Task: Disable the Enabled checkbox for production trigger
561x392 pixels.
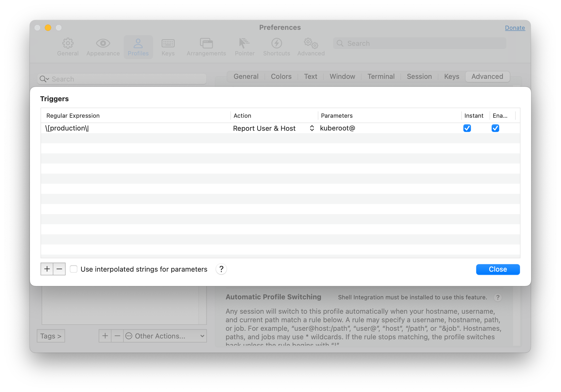Action: [495, 128]
